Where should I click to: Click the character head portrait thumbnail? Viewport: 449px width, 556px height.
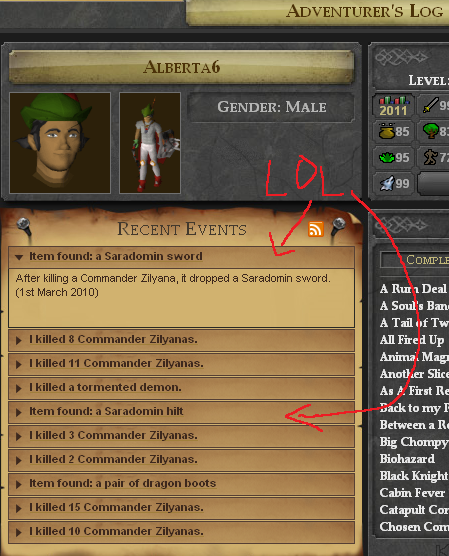click(x=60, y=143)
